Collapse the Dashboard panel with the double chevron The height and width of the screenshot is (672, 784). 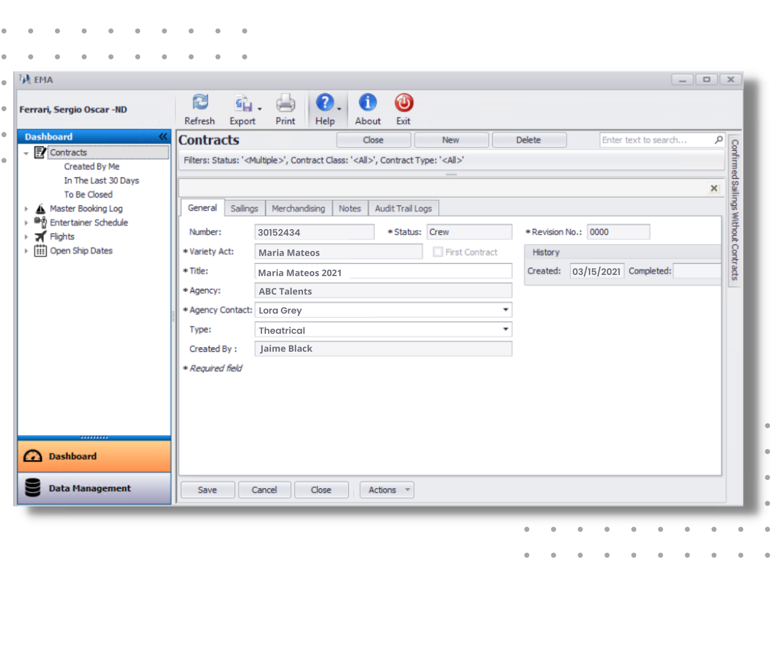point(163,136)
